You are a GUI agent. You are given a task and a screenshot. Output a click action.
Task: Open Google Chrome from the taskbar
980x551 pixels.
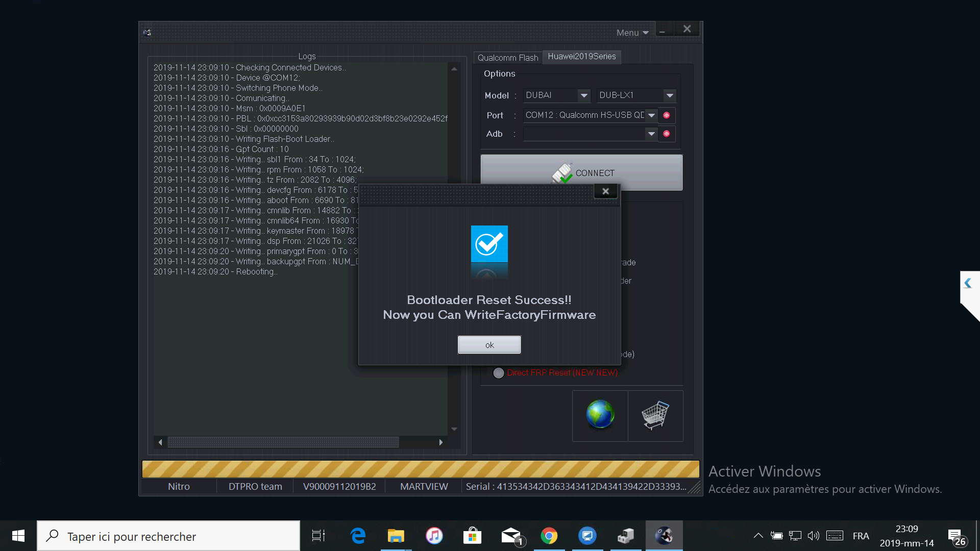coord(549,536)
